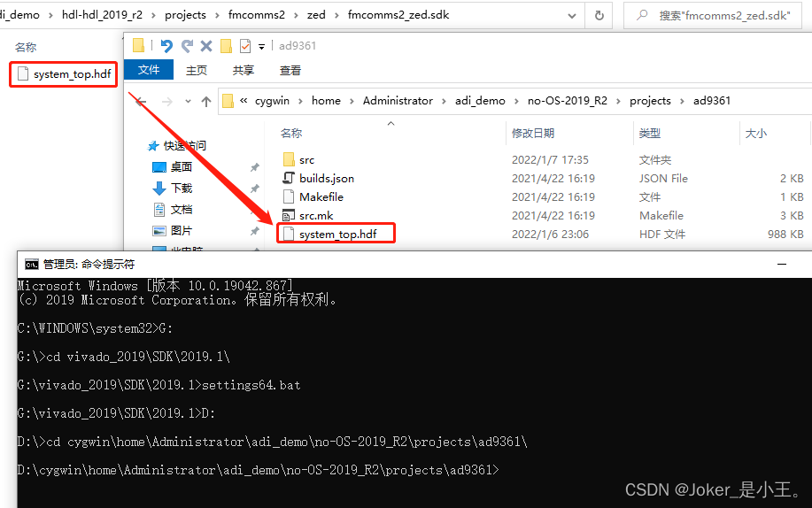
Task: Select 桌面 in the navigation pane
Action: [182, 167]
